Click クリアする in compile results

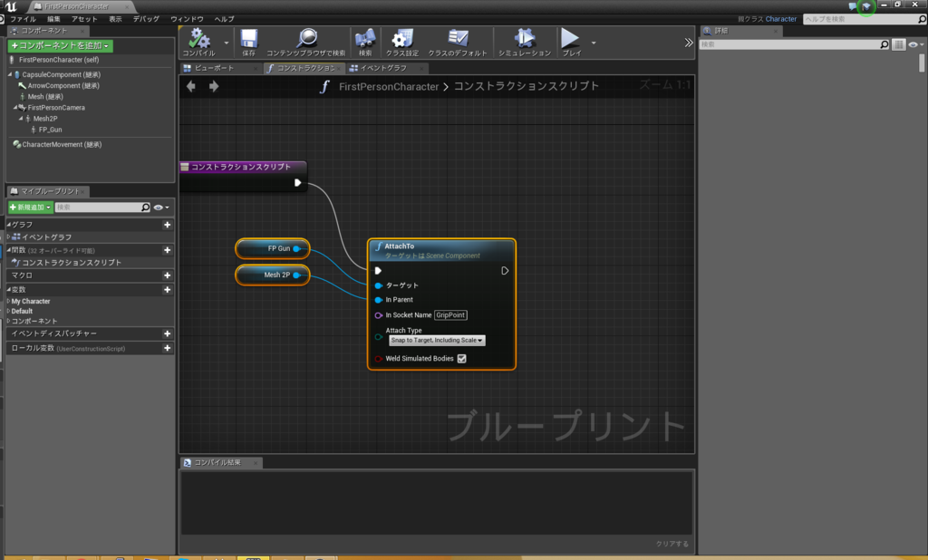pyautogui.click(x=672, y=544)
